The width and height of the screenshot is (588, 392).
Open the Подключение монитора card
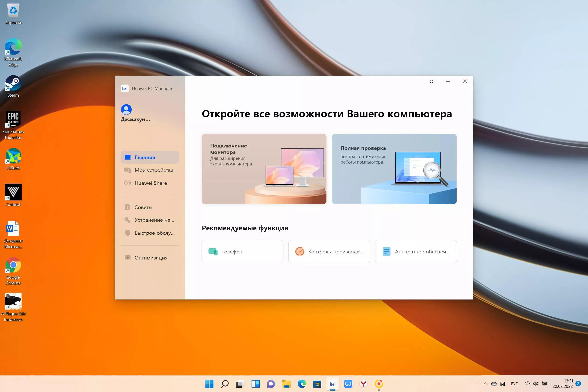pyautogui.click(x=264, y=169)
